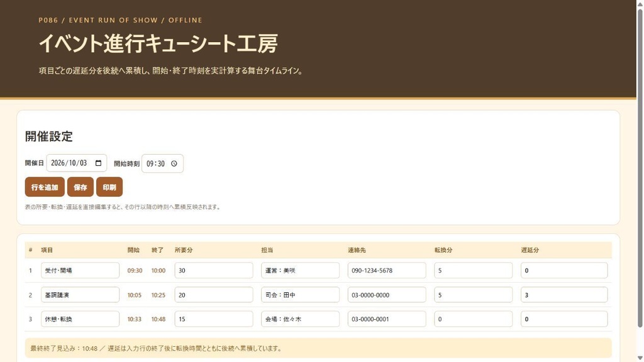
Task: Edit contact field 090-1234-5678
Action: [x=387, y=270]
